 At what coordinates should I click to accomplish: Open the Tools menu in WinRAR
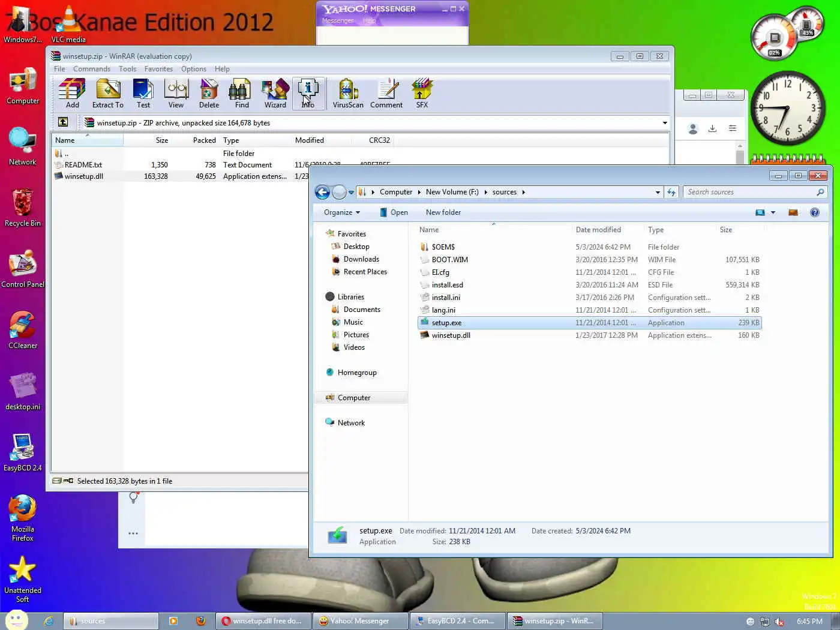pyautogui.click(x=127, y=69)
